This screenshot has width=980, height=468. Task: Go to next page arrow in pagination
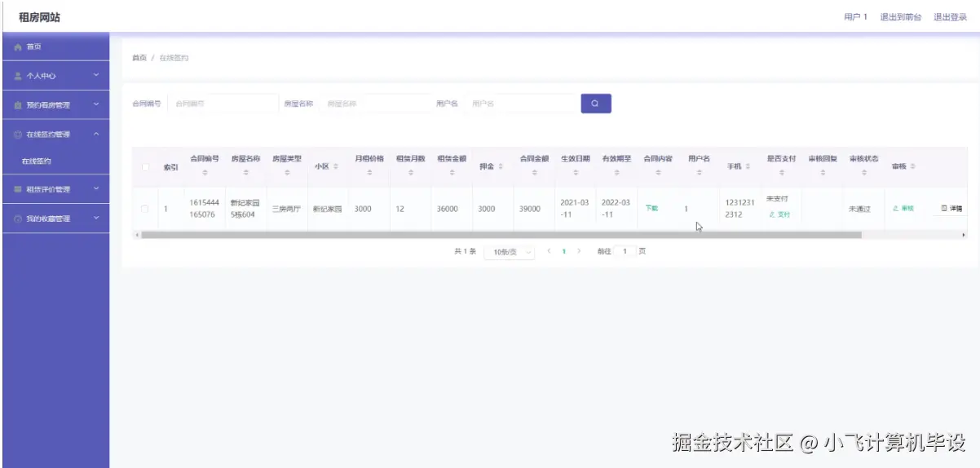click(x=579, y=251)
